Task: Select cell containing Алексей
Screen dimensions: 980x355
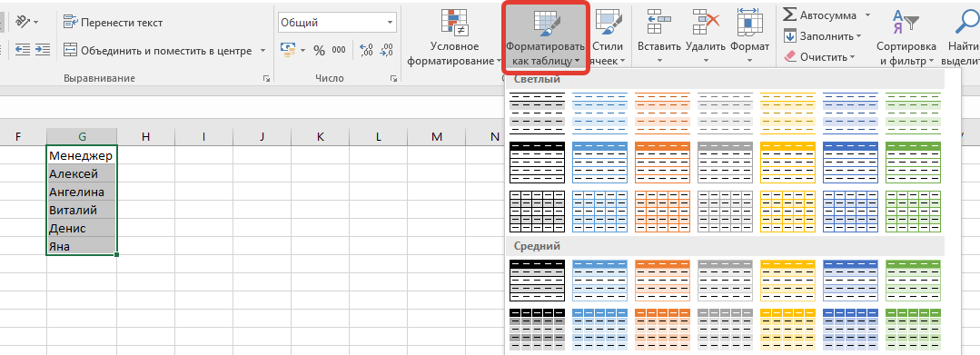Action: pyautogui.click(x=82, y=173)
